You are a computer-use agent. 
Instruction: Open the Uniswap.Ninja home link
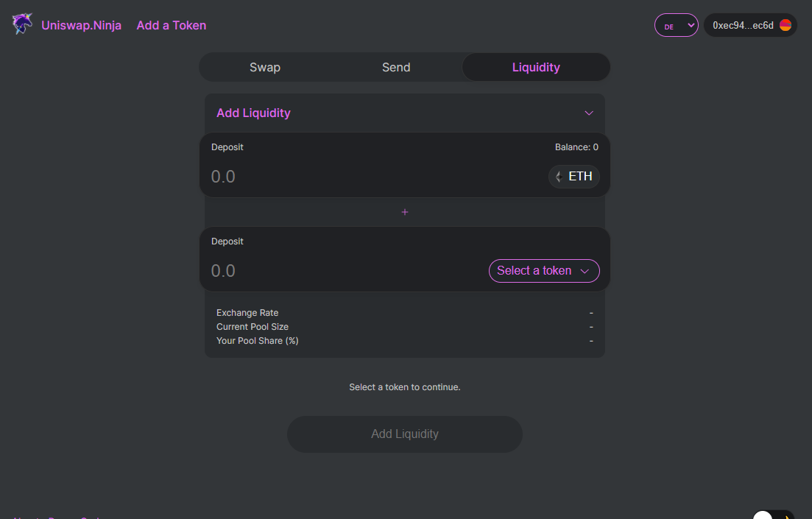(x=81, y=26)
